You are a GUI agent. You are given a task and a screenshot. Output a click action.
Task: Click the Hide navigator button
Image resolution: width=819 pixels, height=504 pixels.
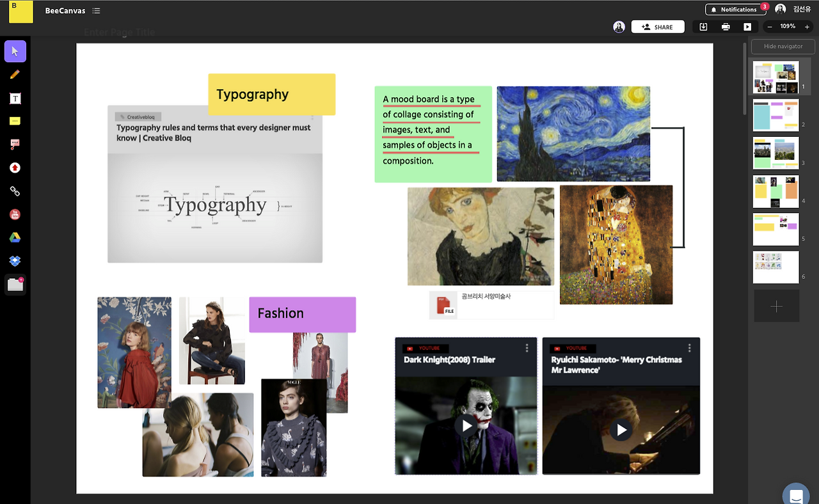pyautogui.click(x=783, y=47)
